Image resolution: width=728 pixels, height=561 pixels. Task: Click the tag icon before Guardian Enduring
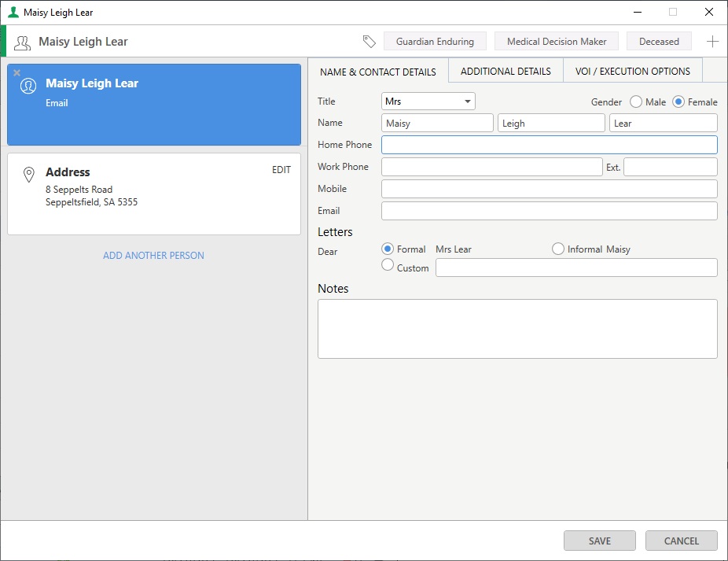369,42
